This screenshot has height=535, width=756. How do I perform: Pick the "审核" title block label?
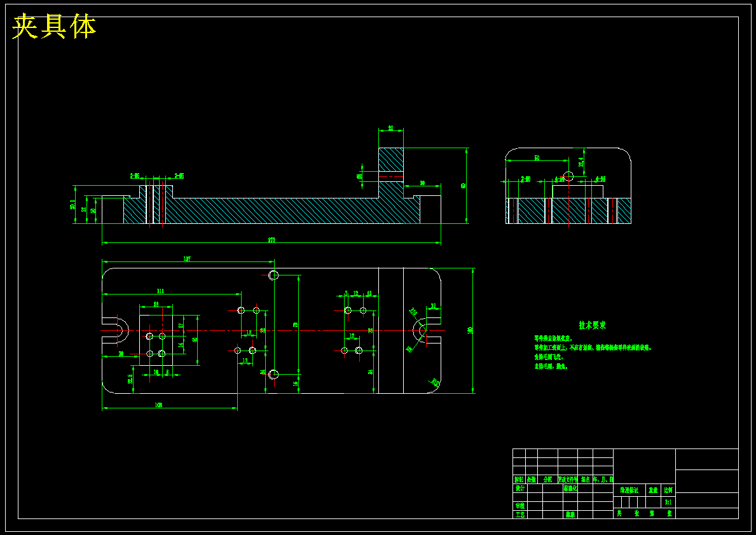[x=519, y=506]
